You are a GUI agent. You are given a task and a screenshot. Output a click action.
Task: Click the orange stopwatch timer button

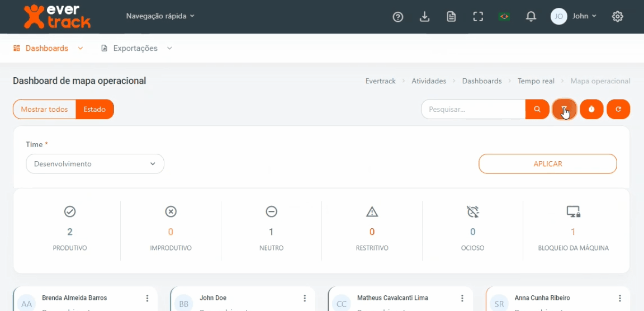pyautogui.click(x=591, y=109)
